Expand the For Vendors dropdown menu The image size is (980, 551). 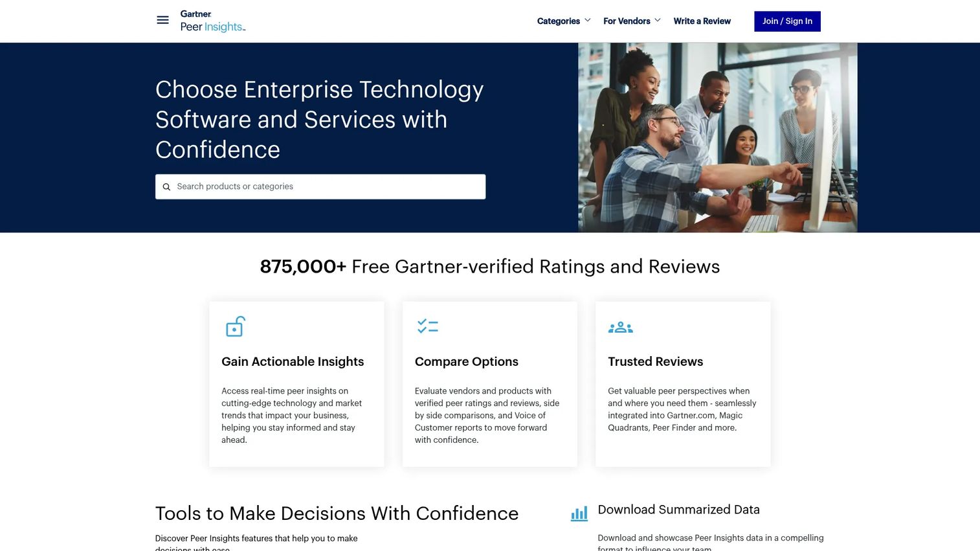point(632,21)
